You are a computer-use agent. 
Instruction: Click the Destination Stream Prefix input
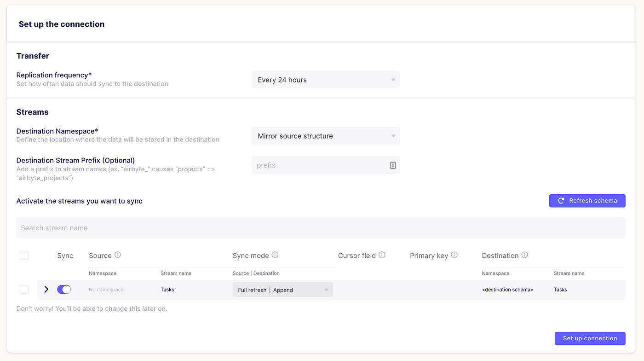pos(320,165)
